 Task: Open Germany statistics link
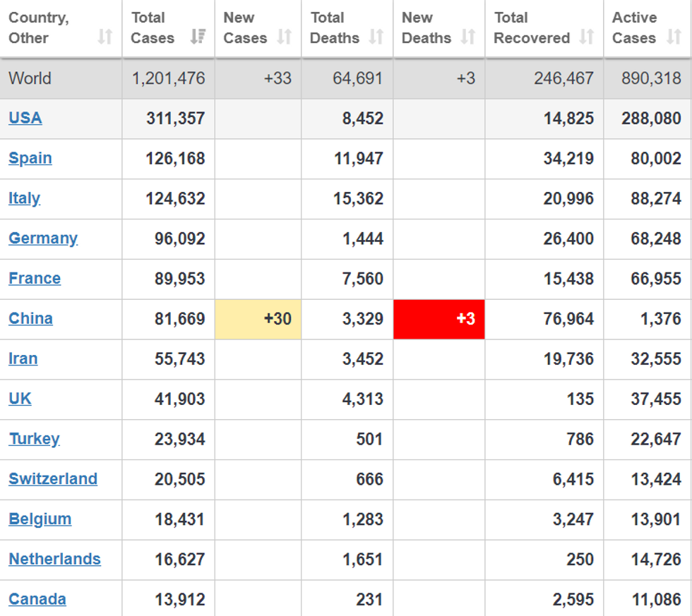[43, 238]
